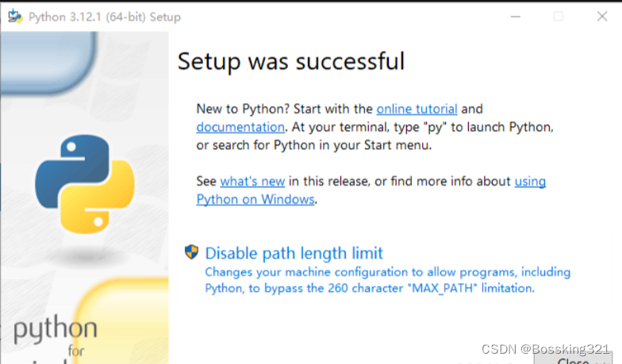
Task: Follow the "what's new" link
Action: (252, 182)
